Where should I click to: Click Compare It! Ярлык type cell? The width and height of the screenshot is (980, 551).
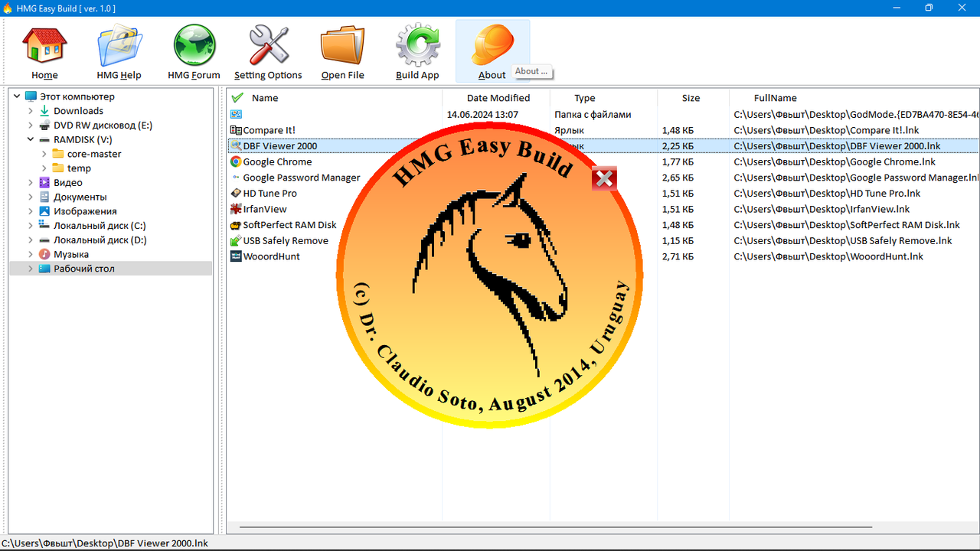(x=570, y=130)
